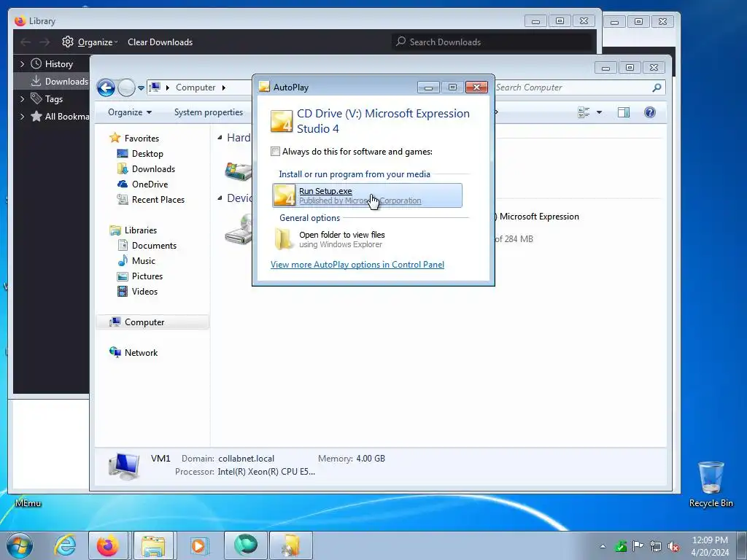
Task: Open the Videos library
Action: click(x=144, y=292)
